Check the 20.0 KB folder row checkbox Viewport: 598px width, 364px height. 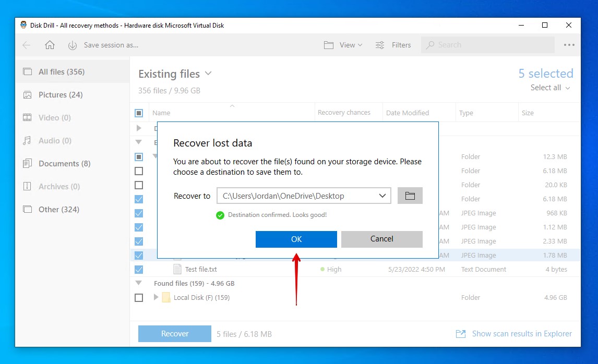click(139, 185)
